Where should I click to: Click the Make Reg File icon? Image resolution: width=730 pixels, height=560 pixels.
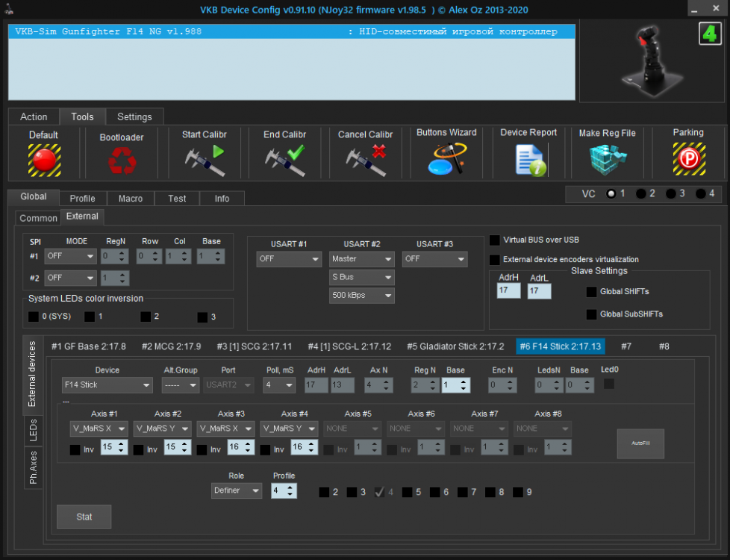(607, 159)
